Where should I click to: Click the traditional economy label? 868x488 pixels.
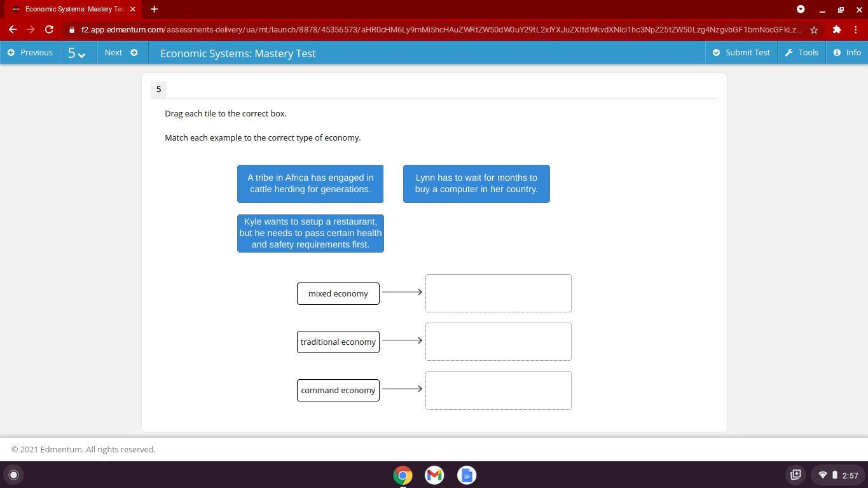tap(338, 342)
